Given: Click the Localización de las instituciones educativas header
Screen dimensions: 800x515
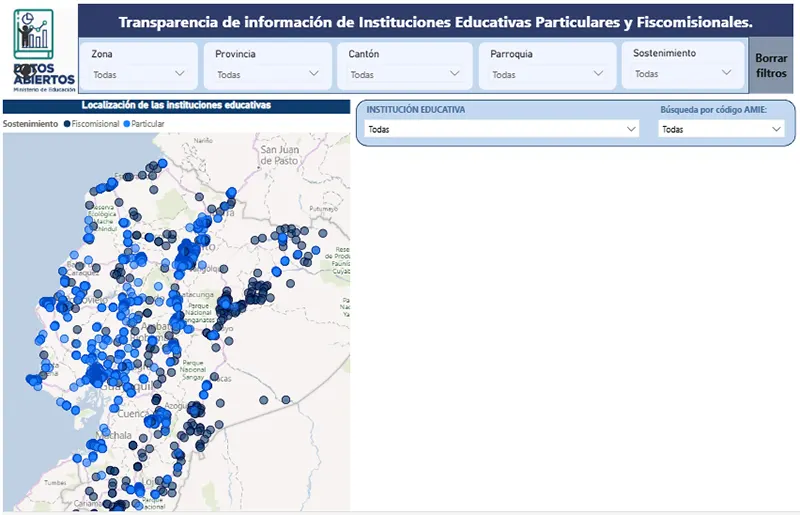Looking at the screenshot, I should (176, 105).
